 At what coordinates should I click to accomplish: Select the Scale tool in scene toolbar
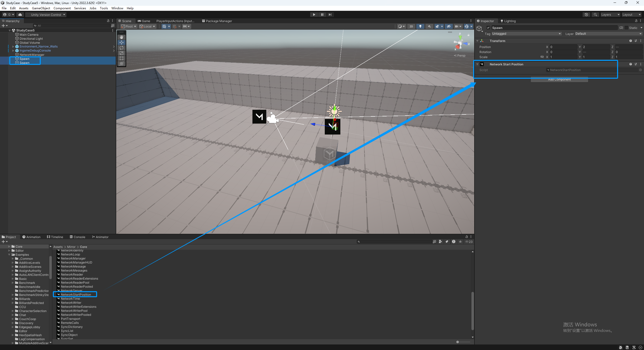point(122,53)
